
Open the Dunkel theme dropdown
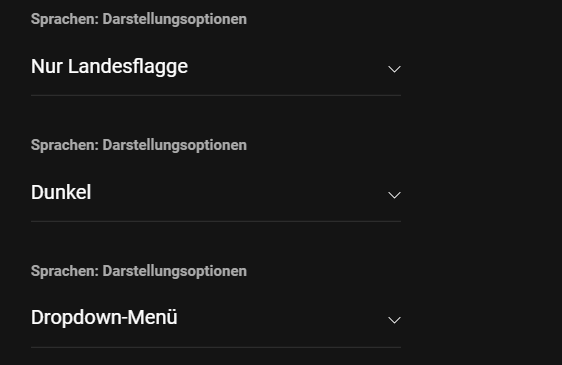pos(216,193)
